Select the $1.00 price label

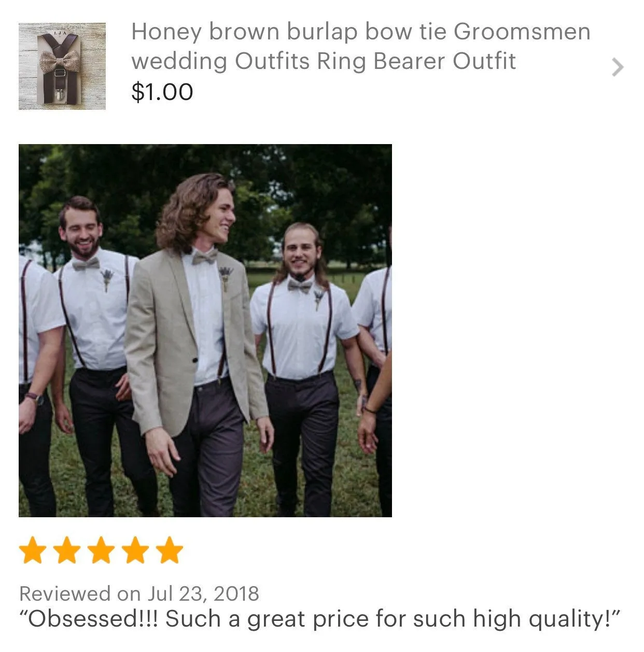pos(162,92)
